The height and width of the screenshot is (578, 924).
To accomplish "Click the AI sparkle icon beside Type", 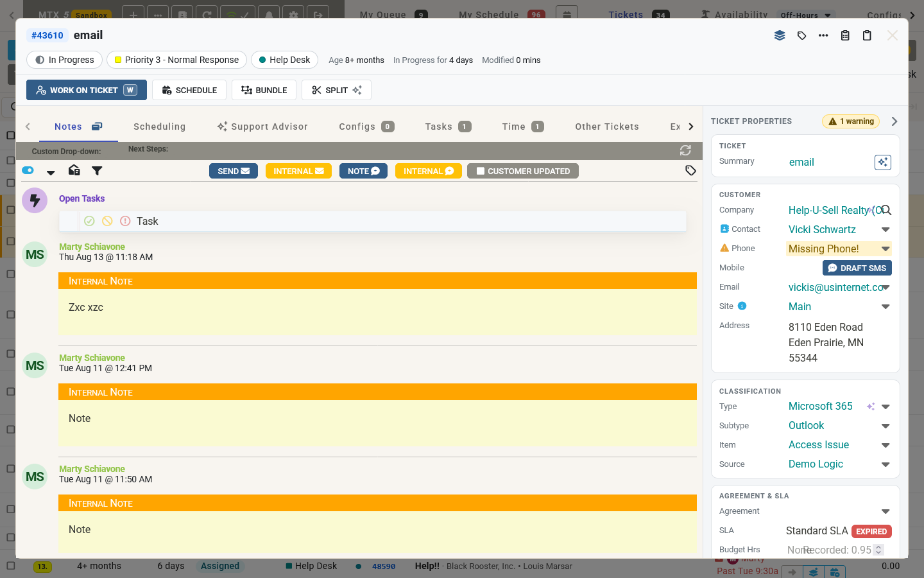I will tap(871, 407).
